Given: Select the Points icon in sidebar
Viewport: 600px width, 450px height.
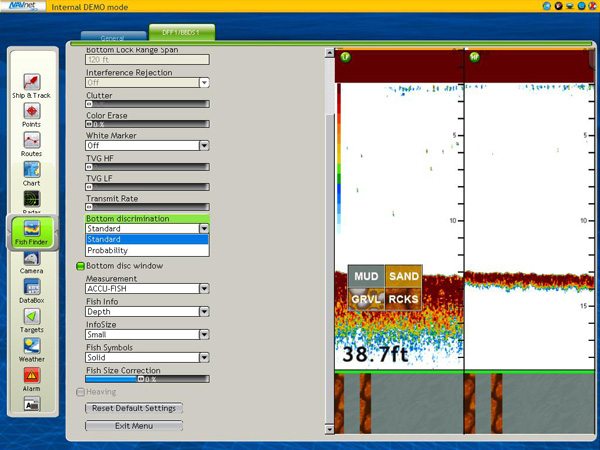Looking at the screenshot, I should 31,113.
